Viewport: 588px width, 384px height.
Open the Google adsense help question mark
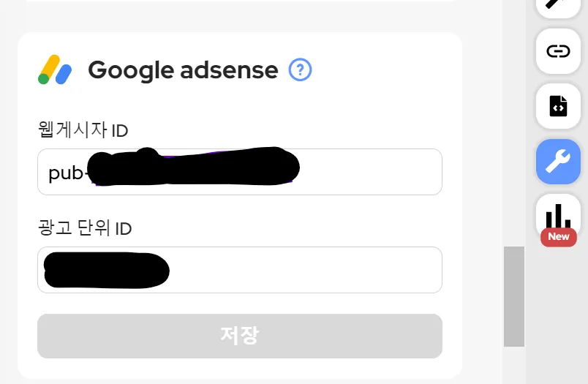point(300,70)
